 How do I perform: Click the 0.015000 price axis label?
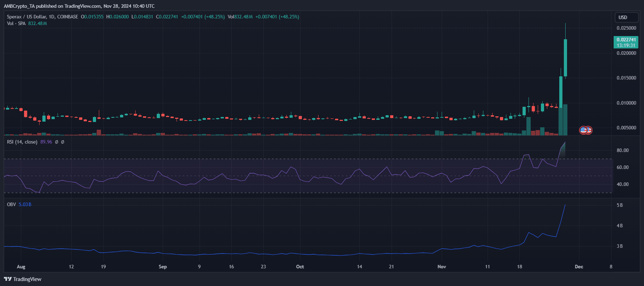point(626,78)
